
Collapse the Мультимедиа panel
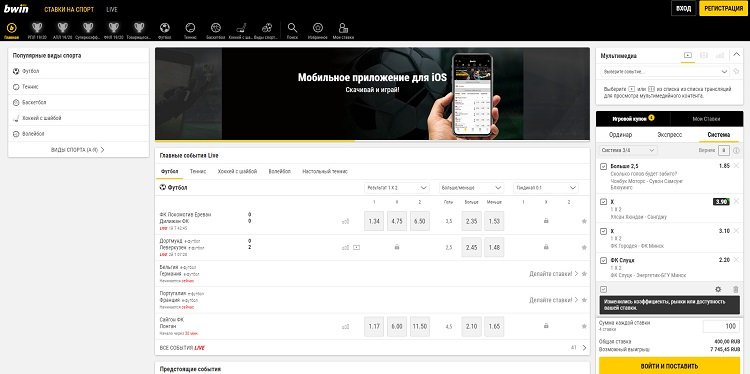click(736, 55)
